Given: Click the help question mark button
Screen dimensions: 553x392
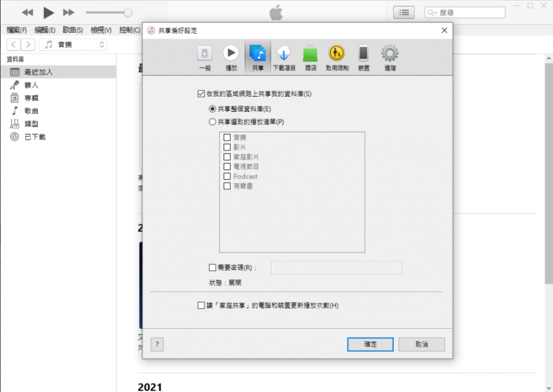Looking at the screenshot, I should click(x=157, y=344).
